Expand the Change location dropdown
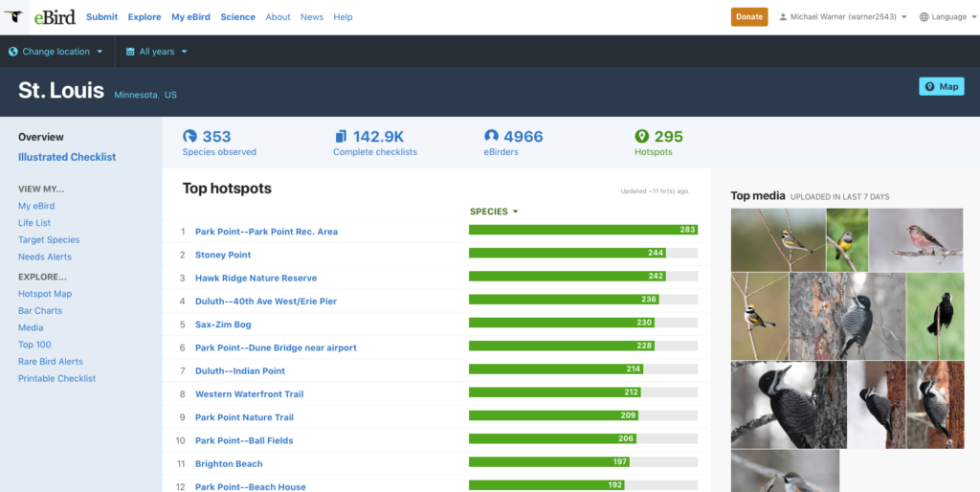Screen dimensions: 980x492 tap(56, 52)
